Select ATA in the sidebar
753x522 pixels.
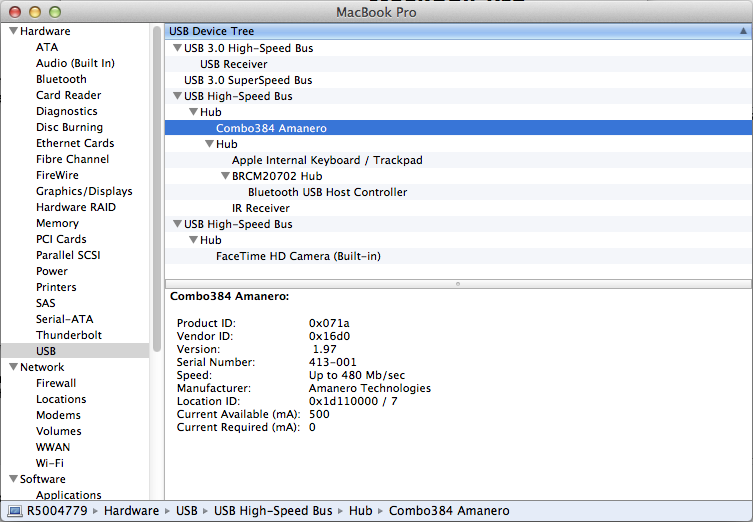click(x=47, y=47)
